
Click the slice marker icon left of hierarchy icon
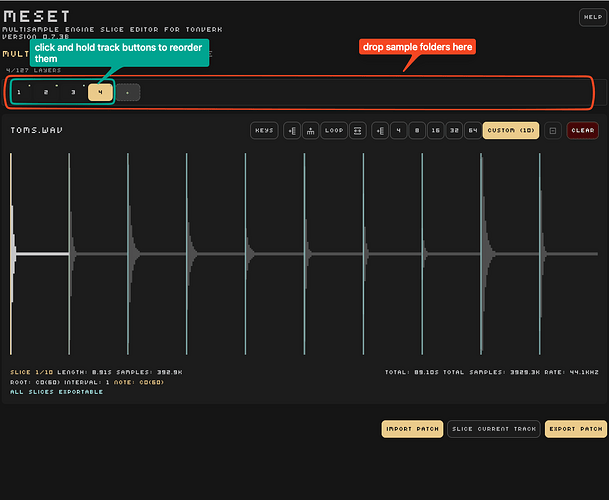[291, 130]
